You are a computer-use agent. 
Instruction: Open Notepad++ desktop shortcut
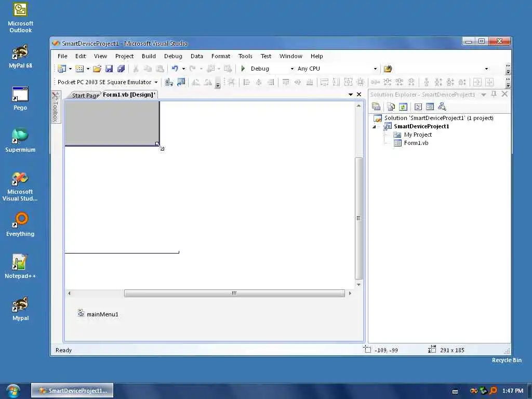tap(20, 267)
